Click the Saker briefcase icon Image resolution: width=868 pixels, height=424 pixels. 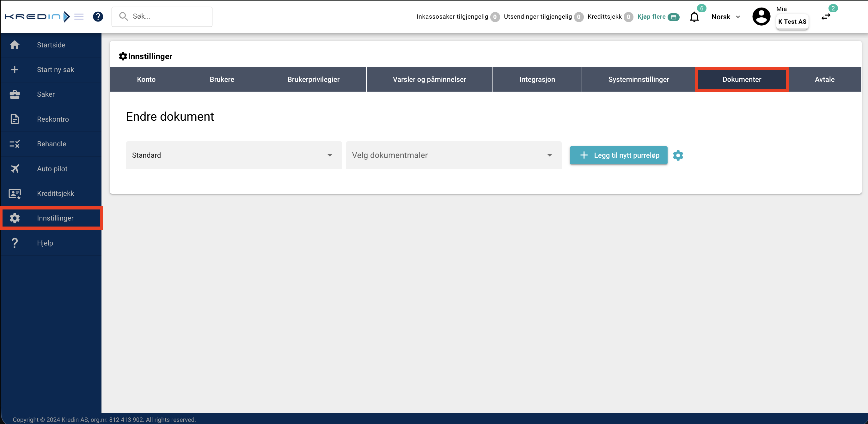[x=15, y=94]
